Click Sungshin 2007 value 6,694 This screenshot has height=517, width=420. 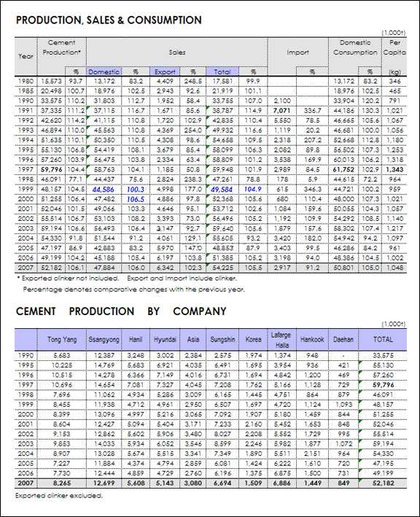222,483
